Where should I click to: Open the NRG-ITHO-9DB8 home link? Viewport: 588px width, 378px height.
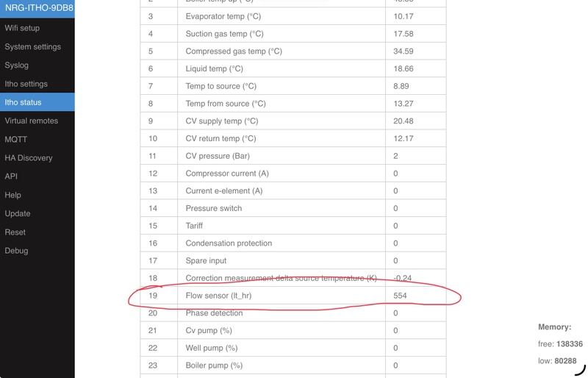tap(37, 9)
